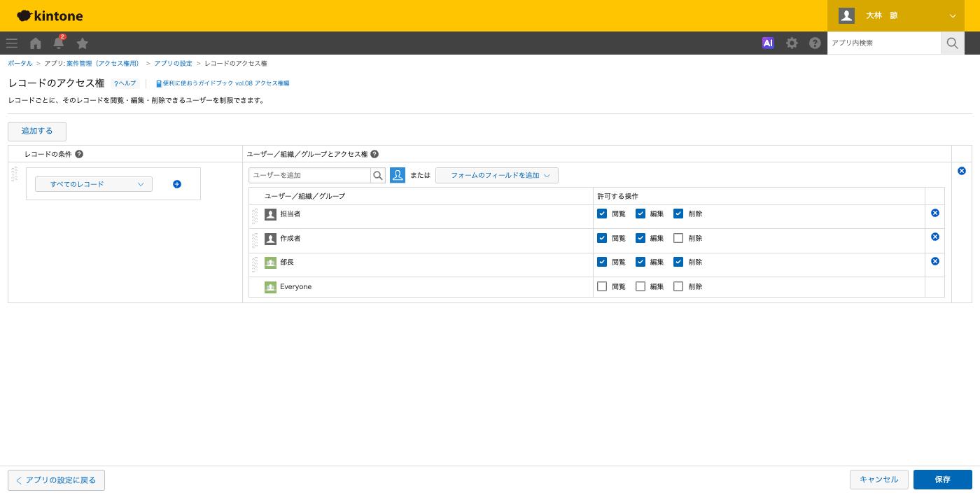
Task: Uncheck 編集 for 部長
Action: coord(640,262)
